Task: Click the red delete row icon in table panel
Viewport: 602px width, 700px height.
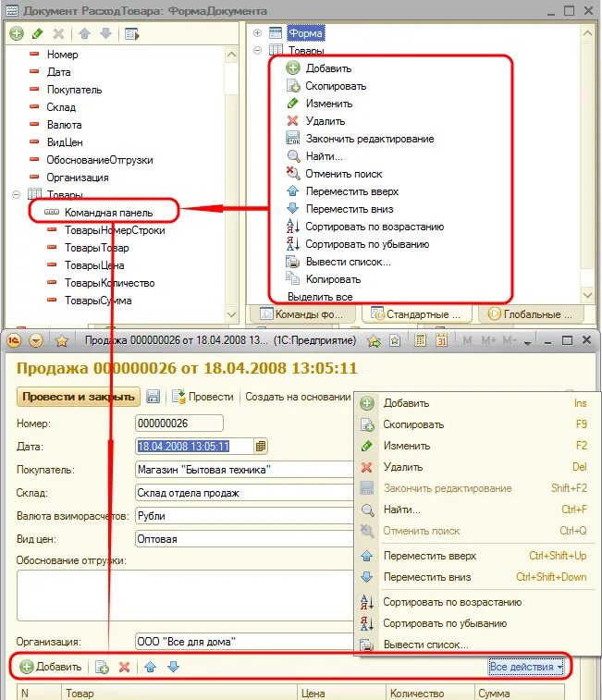Action: 125,667
